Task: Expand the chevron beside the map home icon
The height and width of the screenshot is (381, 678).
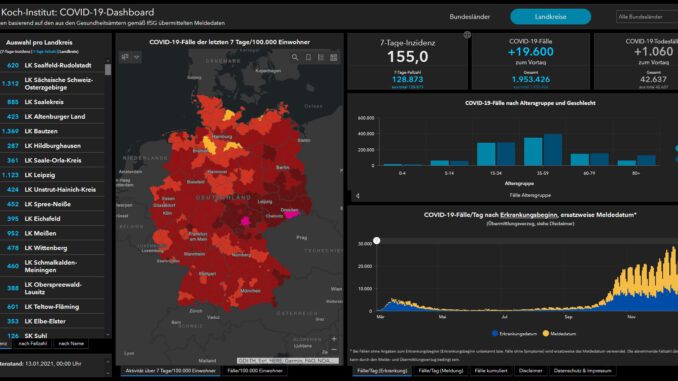Action: click(x=137, y=57)
